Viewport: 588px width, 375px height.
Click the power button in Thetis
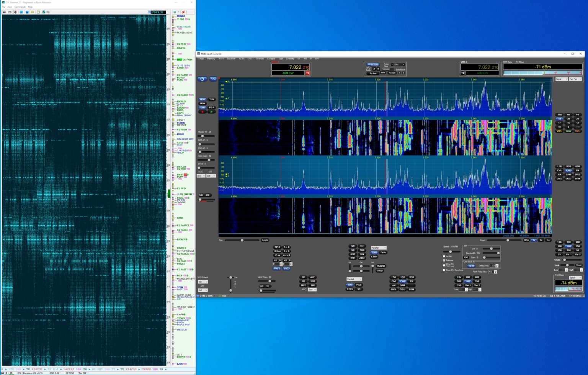pyautogui.click(x=202, y=79)
